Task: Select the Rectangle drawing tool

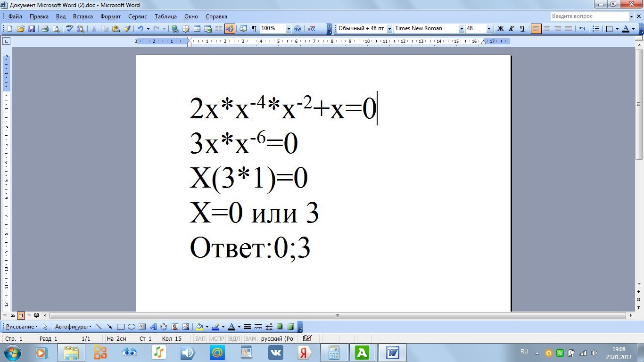Action: click(121, 327)
